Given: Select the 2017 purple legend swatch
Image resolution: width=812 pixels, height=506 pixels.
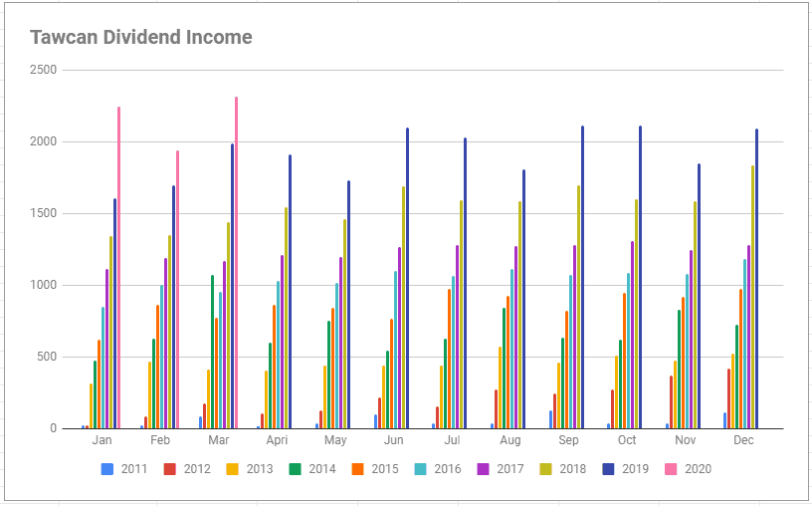Looking at the screenshot, I should point(484,468).
